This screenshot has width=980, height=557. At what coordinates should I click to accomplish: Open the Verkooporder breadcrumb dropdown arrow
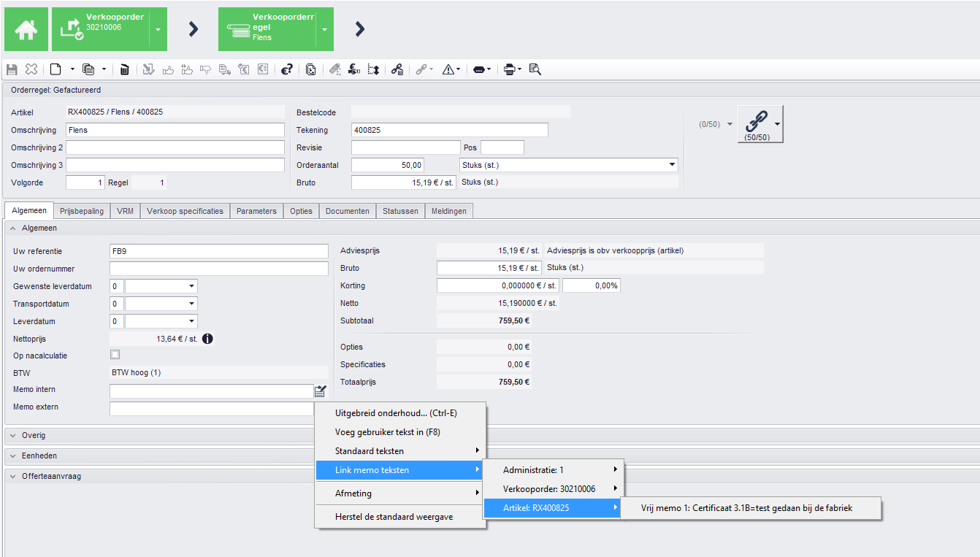(158, 30)
